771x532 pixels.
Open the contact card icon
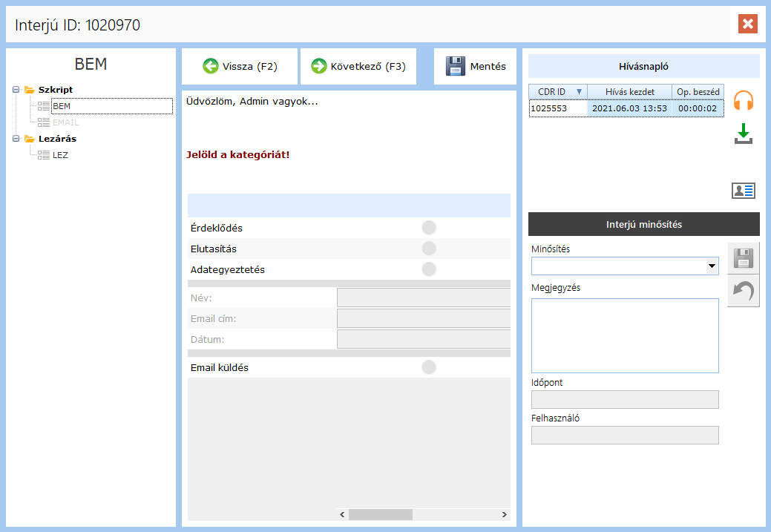click(743, 191)
